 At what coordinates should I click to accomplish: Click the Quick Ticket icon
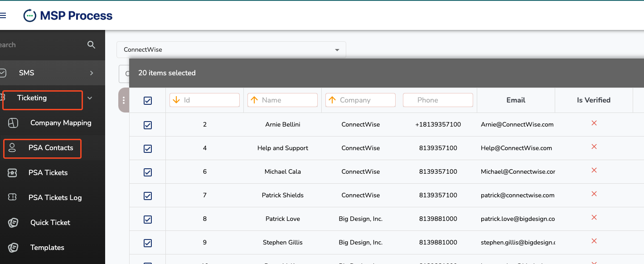pyautogui.click(x=13, y=222)
